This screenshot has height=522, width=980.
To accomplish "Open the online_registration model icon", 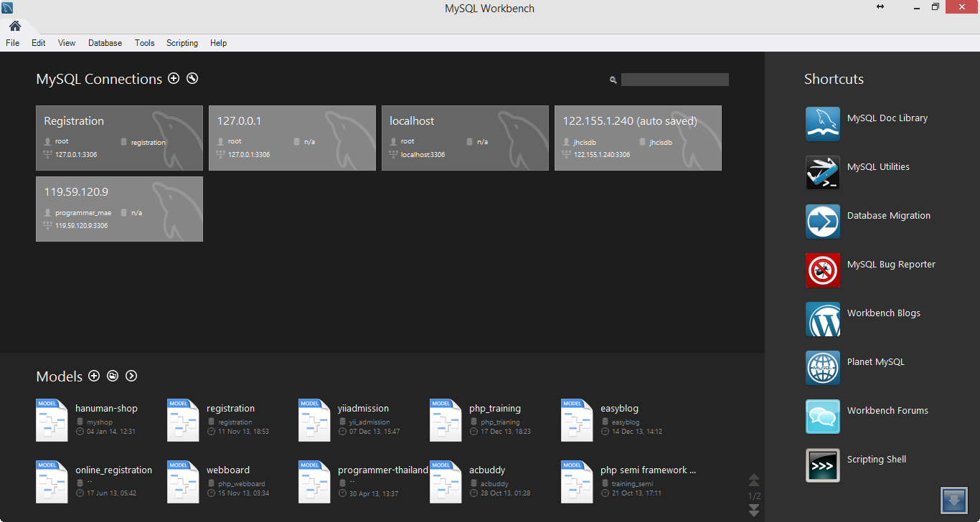I will 52,482.
